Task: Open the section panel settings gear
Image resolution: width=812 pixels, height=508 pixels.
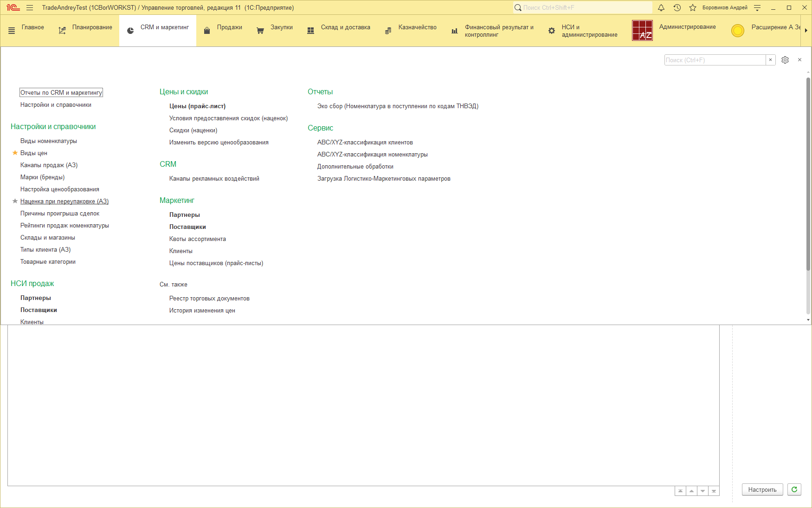Action: (785, 60)
